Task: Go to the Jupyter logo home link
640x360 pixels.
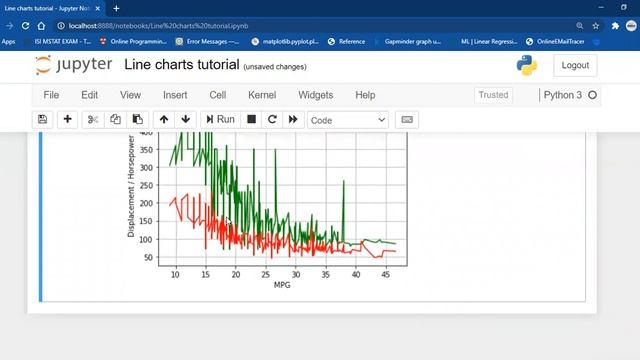Action: tap(74, 65)
